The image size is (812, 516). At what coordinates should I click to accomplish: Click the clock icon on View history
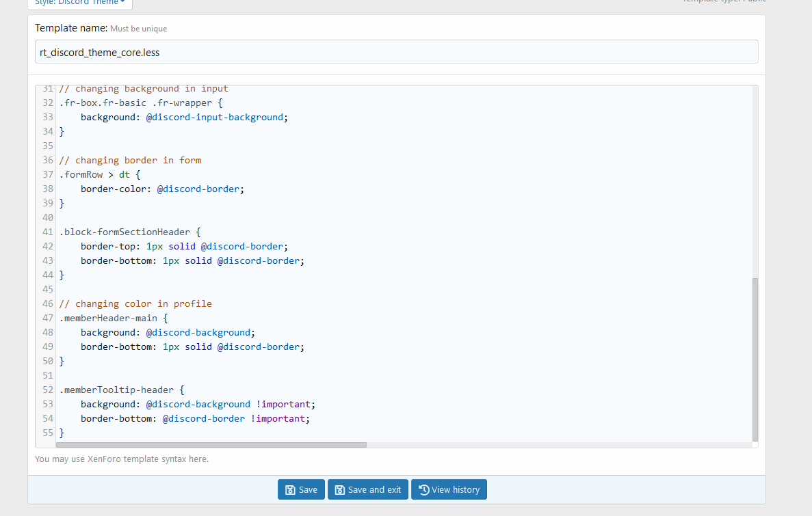coord(423,490)
